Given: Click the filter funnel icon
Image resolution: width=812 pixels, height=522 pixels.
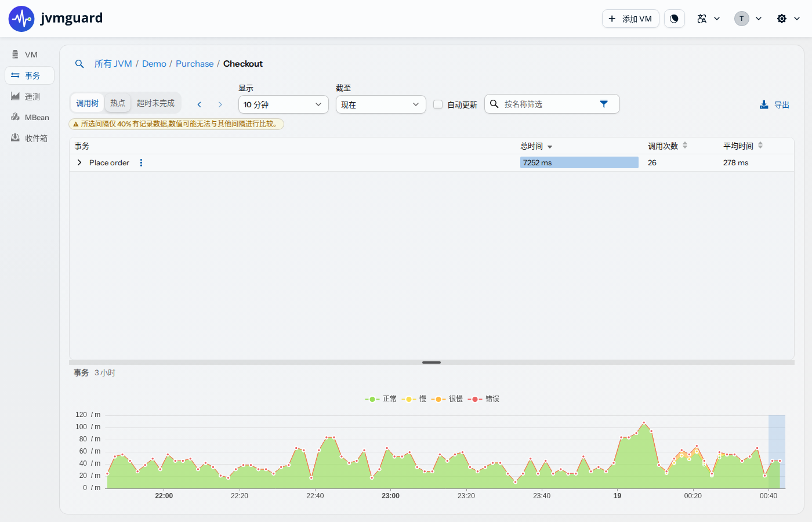Looking at the screenshot, I should [604, 104].
